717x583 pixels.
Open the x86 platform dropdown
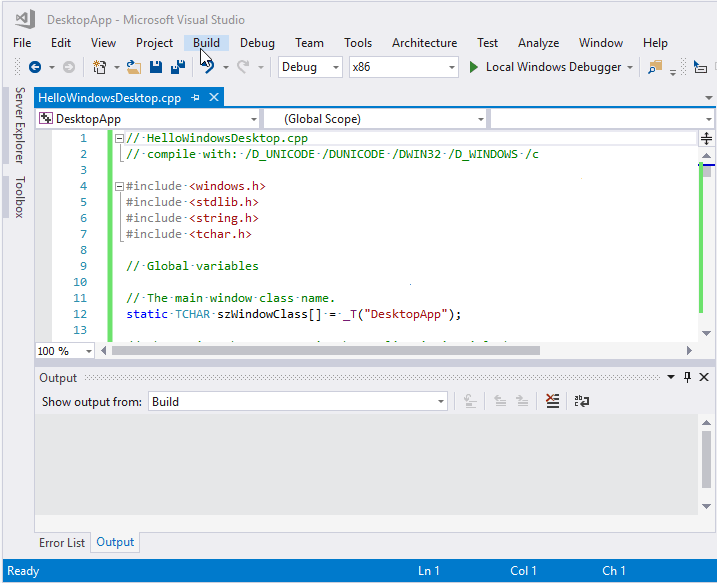tap(450, 67)
